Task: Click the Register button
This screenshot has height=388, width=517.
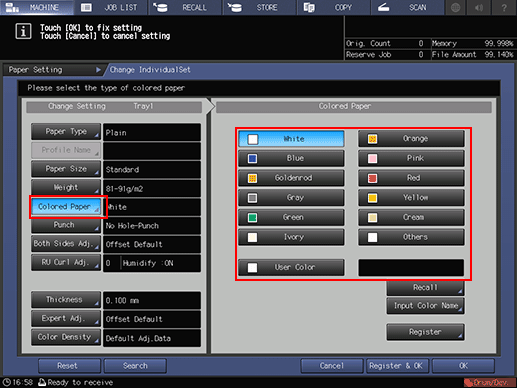Action: [x=425, y=332]
